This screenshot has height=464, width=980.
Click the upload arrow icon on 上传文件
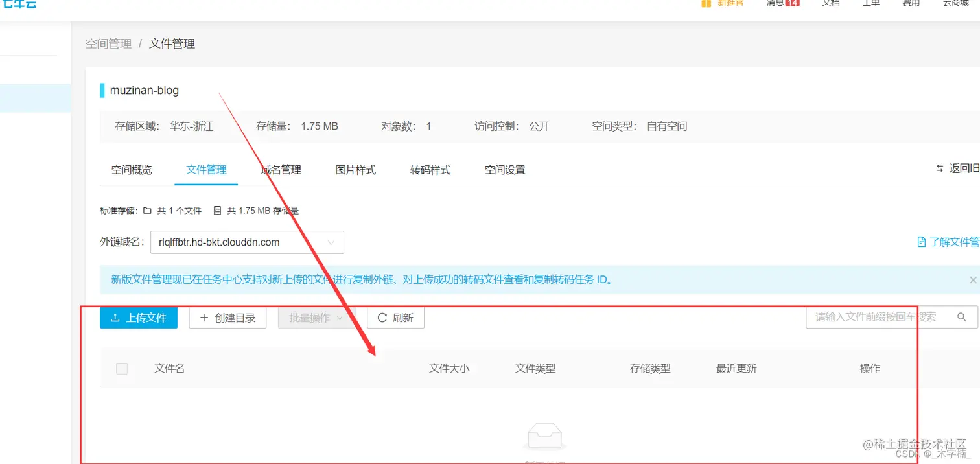click(115, 318)
